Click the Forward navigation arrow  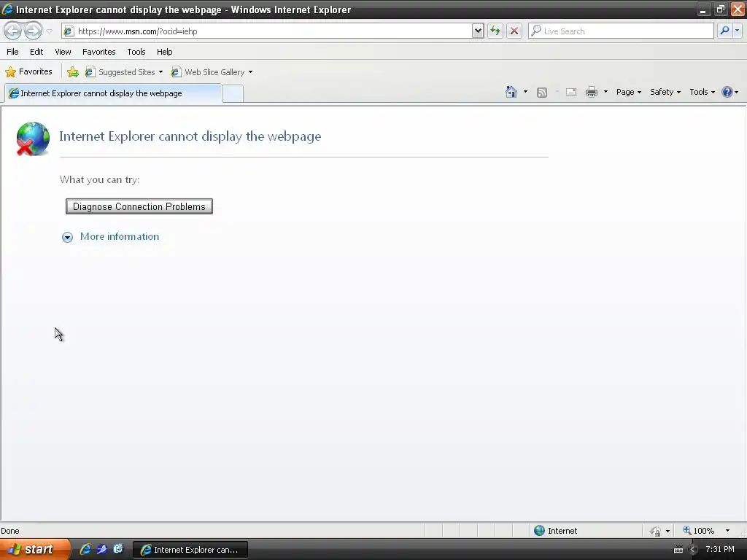(x=33, y=31)
